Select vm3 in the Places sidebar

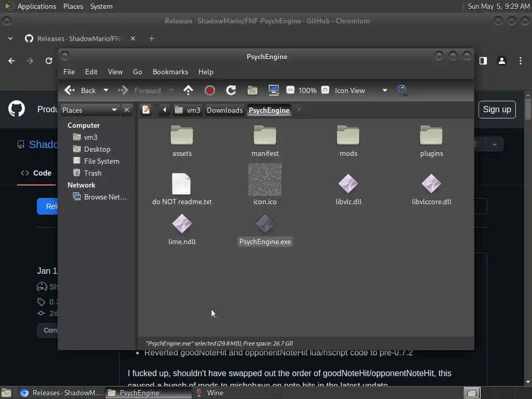click(x=90, y=137)
